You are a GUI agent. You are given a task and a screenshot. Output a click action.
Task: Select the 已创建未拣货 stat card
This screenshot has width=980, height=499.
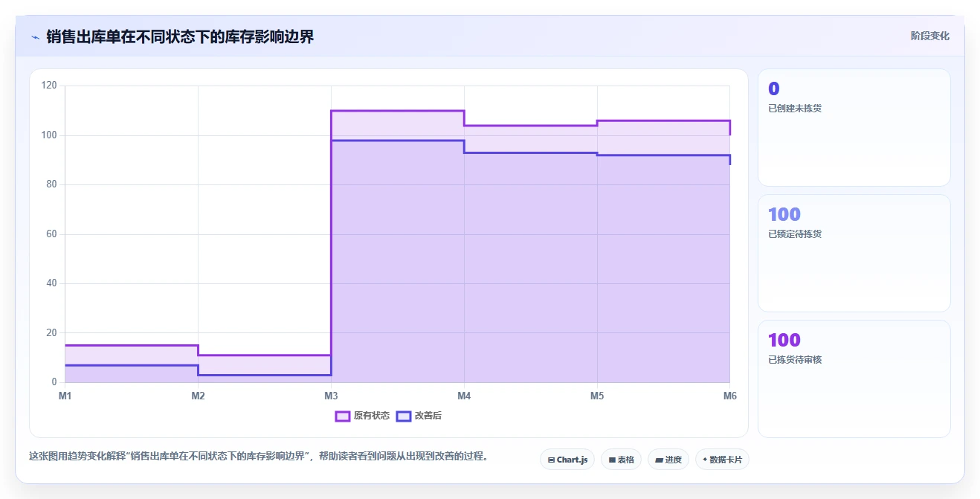pyautogui.click(x=854, y=127)
